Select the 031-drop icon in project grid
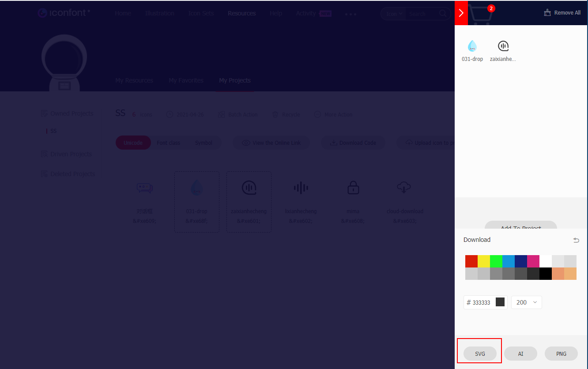 pos(197,202)
